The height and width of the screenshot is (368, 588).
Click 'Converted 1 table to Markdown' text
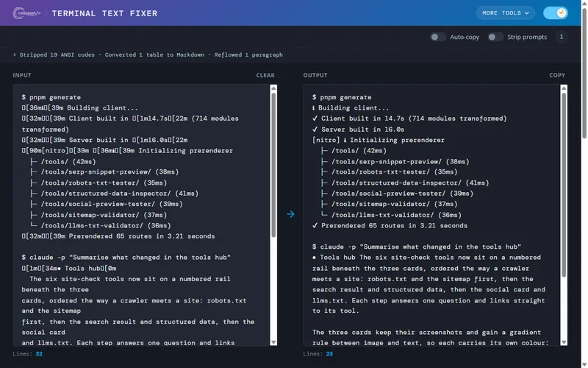coord(154,54)
